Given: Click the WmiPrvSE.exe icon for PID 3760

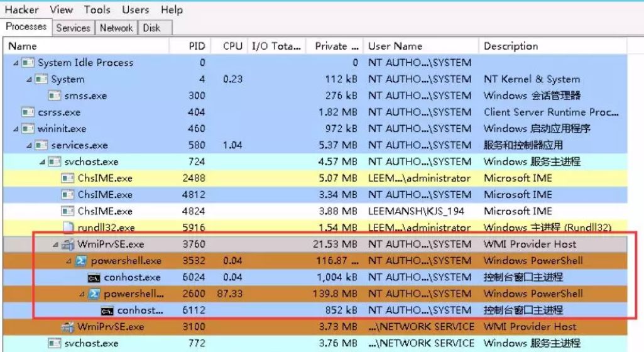Looking at the screenshot, I should pos(68,245).
